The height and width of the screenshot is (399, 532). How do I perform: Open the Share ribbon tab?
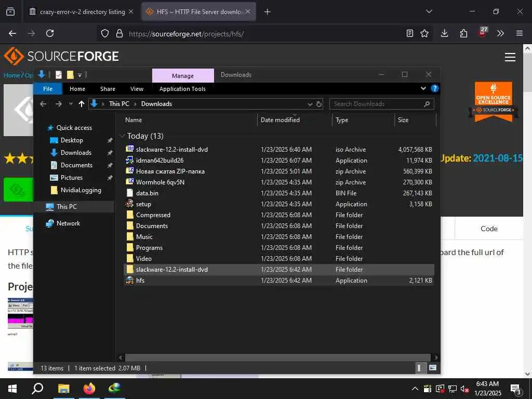pyautogui.click(x=108, y=88)
